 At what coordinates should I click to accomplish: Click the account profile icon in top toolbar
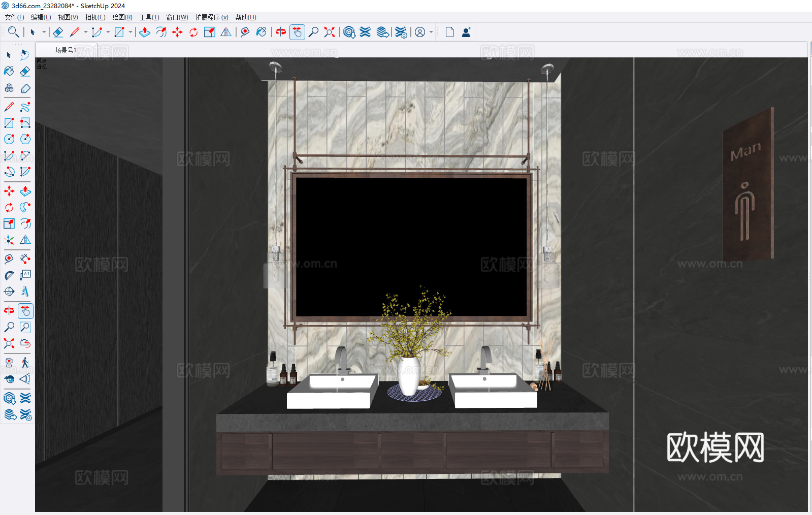click(420, 32)
